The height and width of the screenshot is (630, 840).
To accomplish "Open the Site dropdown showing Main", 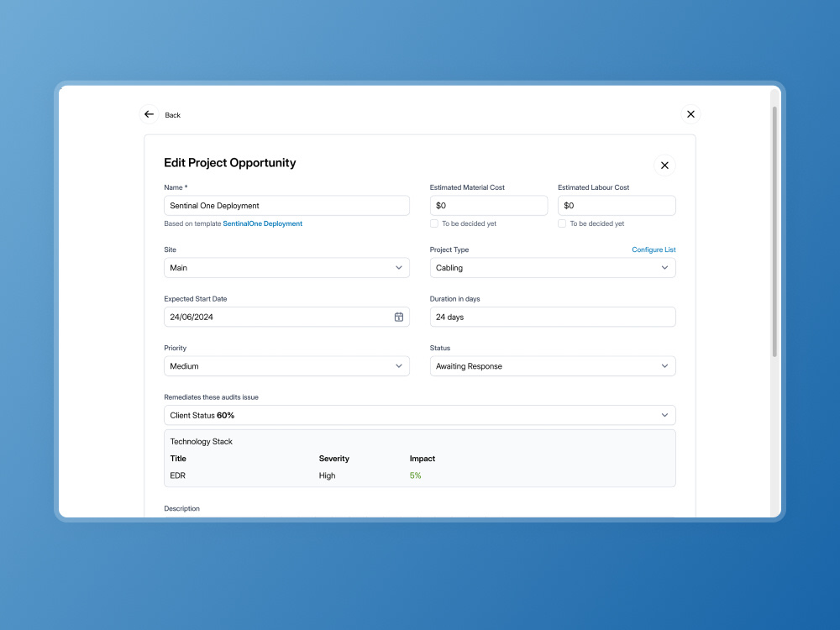I will 286,268.
